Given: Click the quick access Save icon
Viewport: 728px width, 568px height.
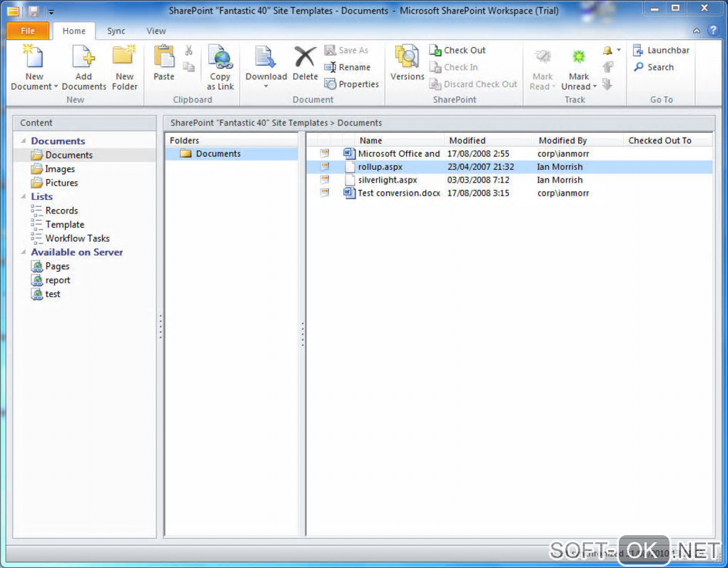Looking at the screenshot, I should [34, 11].
